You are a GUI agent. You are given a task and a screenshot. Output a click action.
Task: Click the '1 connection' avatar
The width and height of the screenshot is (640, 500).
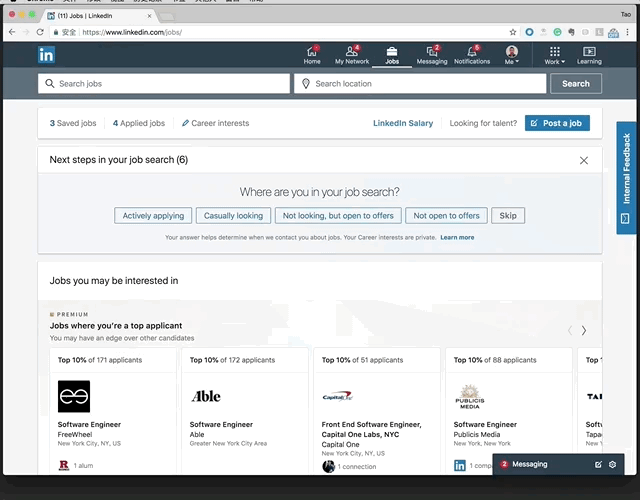click(328, 466)
